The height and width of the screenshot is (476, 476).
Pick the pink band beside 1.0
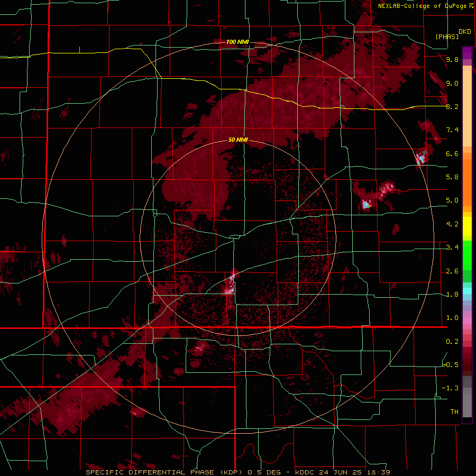coord(467,321)
